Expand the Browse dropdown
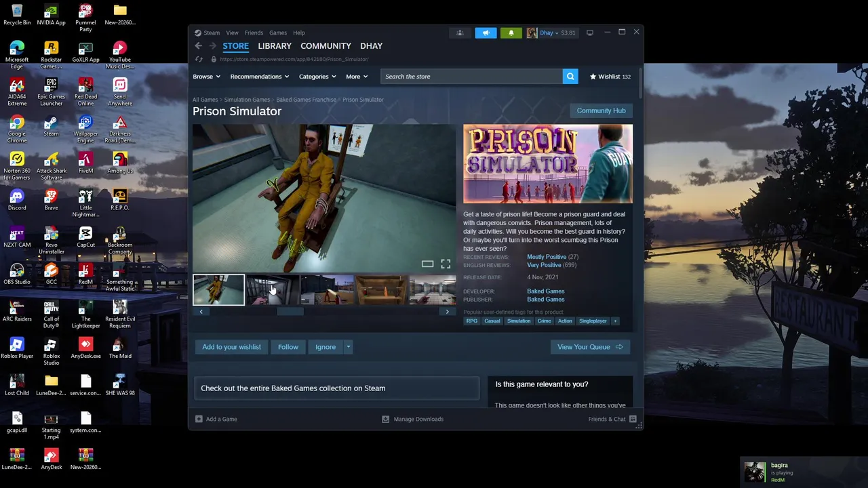Screen dimensions: 868x488 [206, 77]
